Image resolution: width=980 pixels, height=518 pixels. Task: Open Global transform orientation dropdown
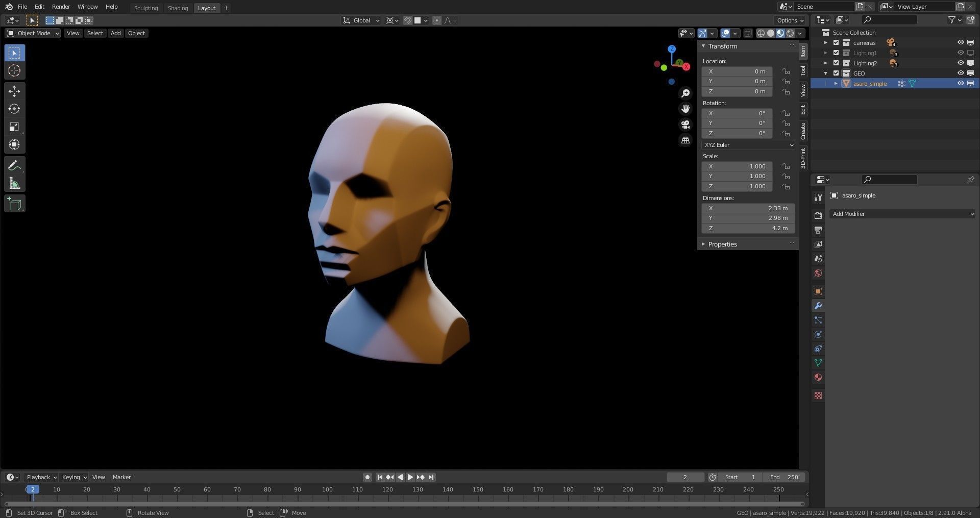(361, 20)
